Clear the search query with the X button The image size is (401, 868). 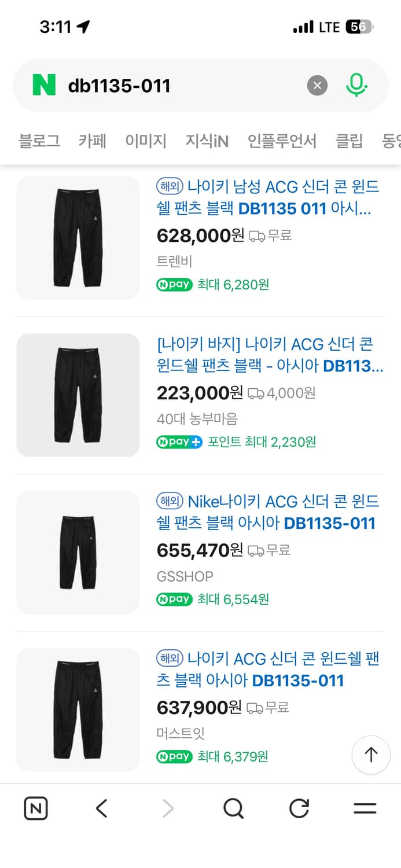click(317, 85)
